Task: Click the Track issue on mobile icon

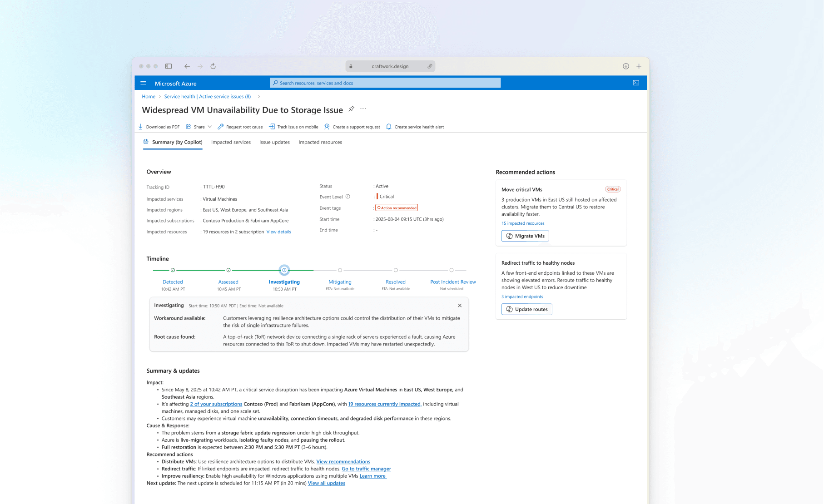Action: point(272,127)
